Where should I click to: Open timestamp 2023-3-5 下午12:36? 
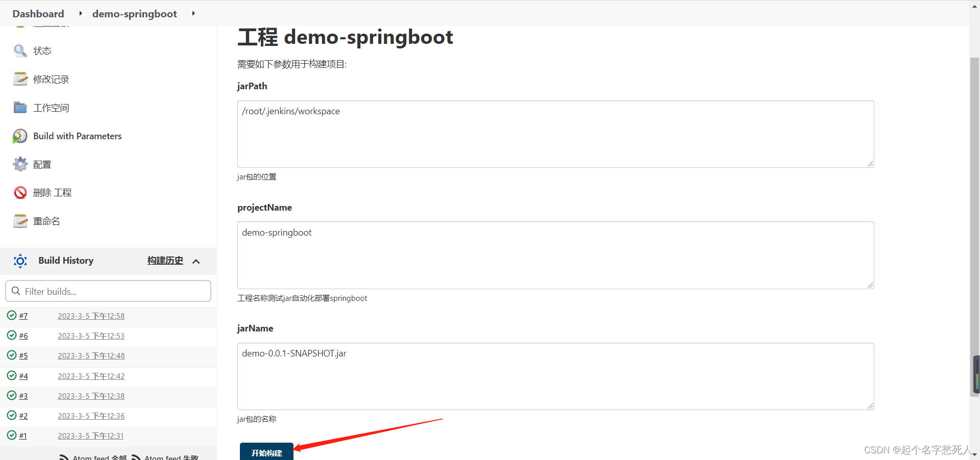(91, 416)
